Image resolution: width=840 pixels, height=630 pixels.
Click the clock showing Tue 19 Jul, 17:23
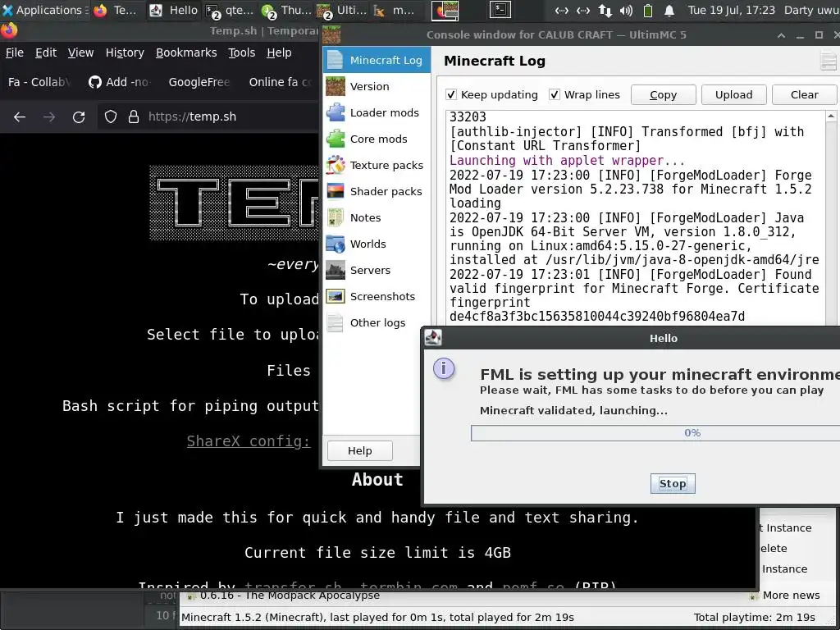[731, 10]
